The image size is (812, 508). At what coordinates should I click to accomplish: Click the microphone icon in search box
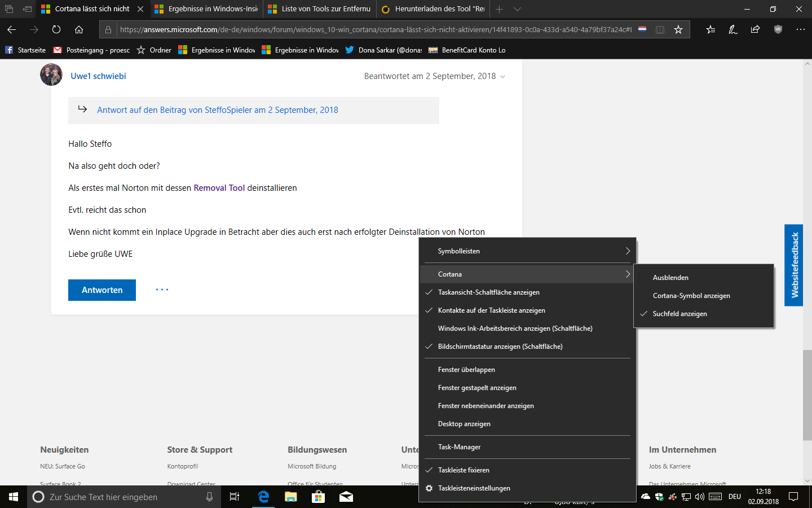coord(209,497)
